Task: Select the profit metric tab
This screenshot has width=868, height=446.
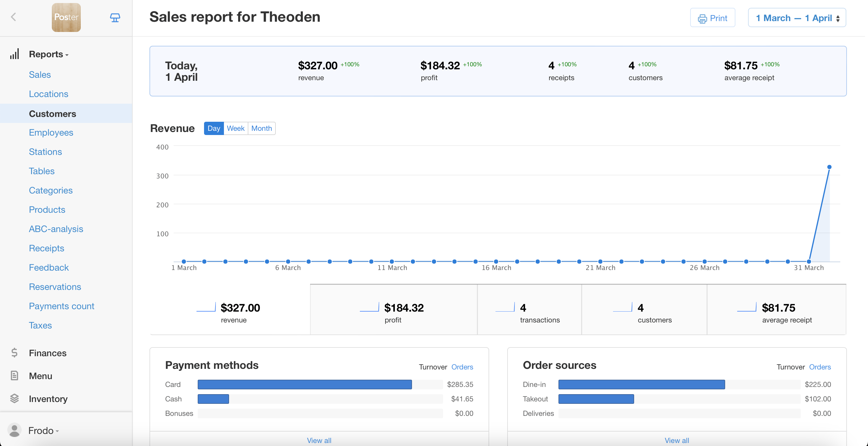Action: click(x=393, y=310)
